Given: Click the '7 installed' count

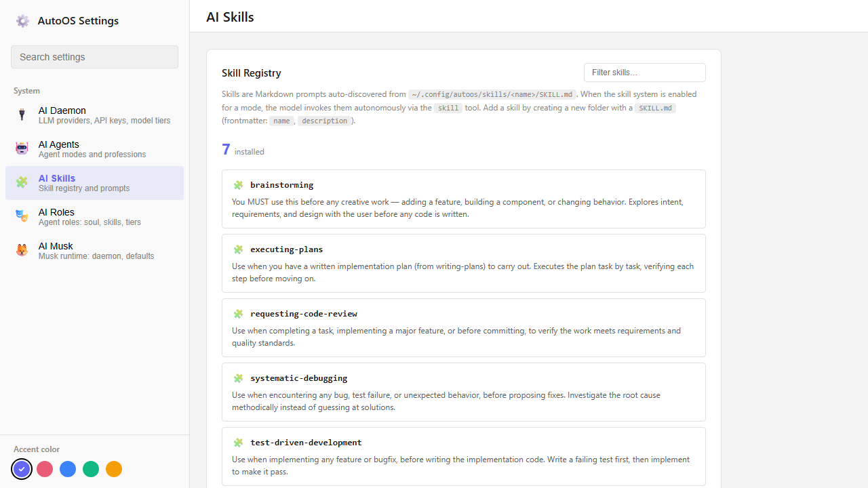Looking at the screenshot, I should [243, 150].
